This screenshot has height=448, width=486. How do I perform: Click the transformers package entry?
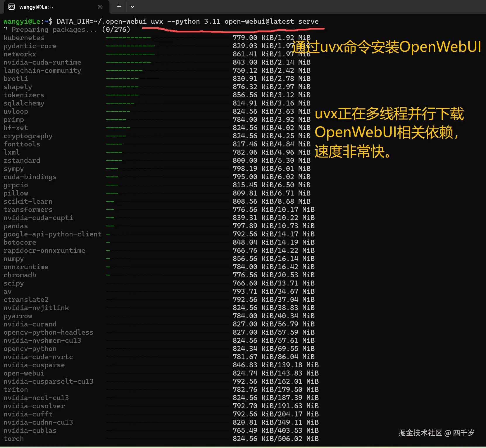pos(28,210)
